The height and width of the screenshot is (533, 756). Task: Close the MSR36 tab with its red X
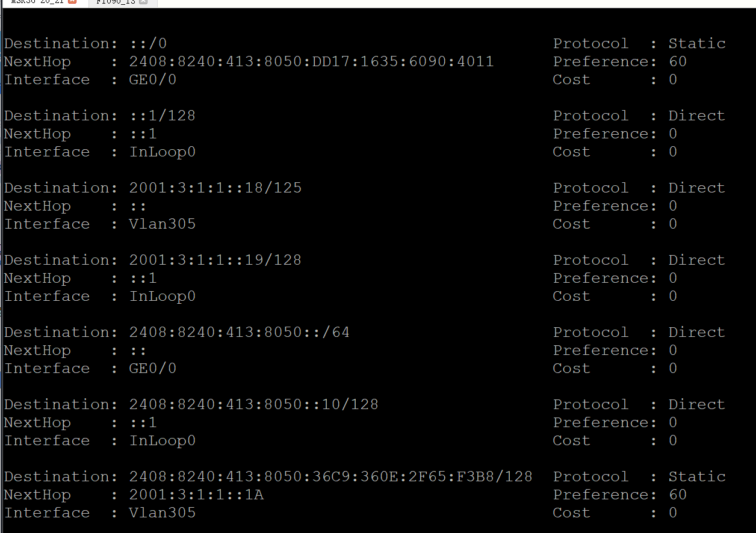[73, 2]
